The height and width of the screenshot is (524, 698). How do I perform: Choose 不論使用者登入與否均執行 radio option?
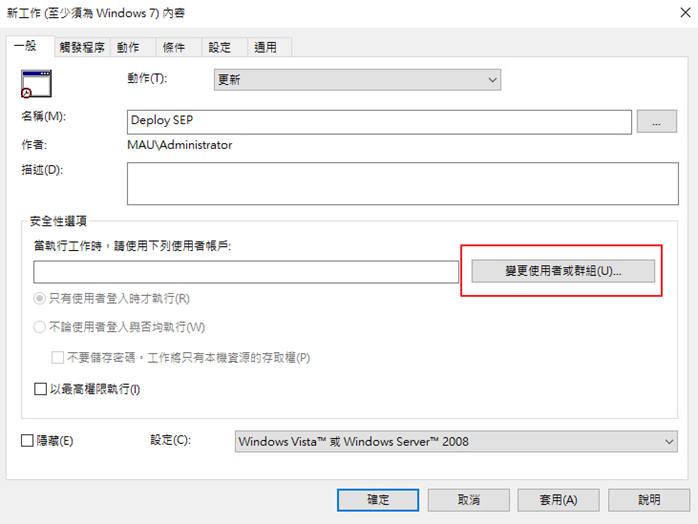pyautogui.click(x=40, y=327)
